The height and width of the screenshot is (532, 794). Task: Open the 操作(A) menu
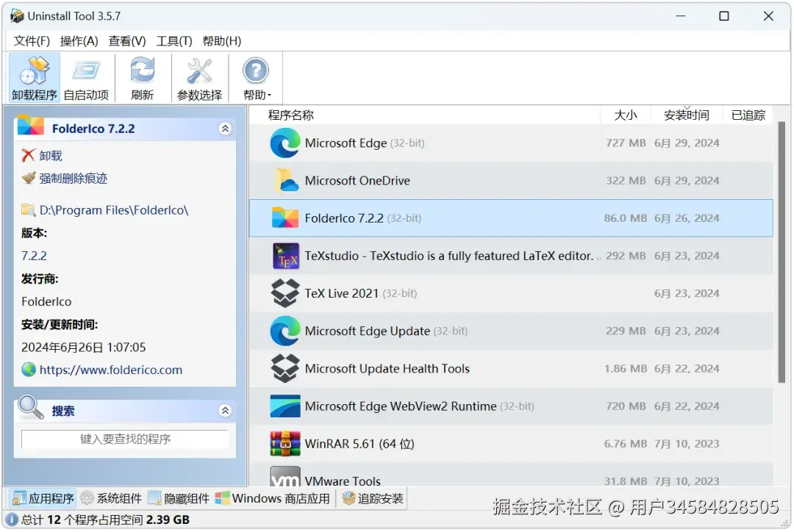[x=79, y=41]
